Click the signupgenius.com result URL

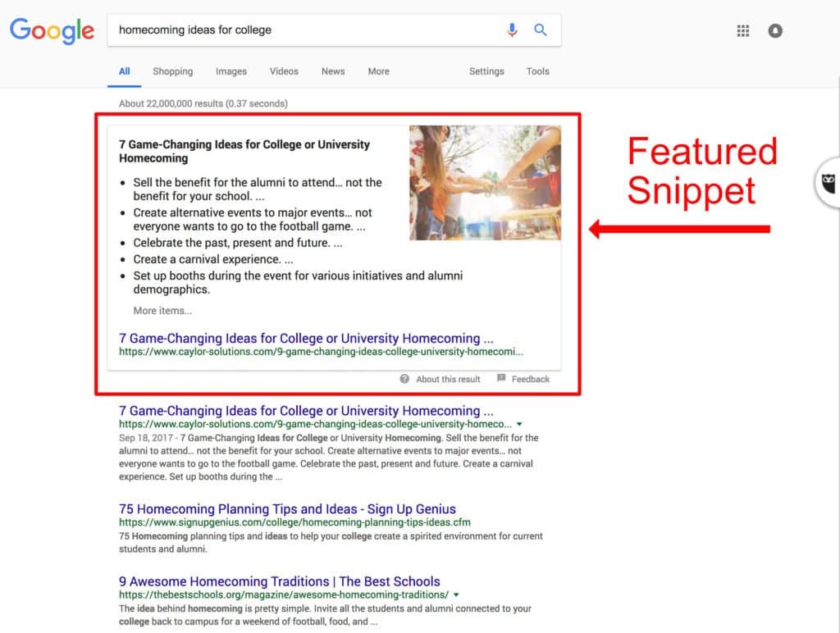pos(294,522)
